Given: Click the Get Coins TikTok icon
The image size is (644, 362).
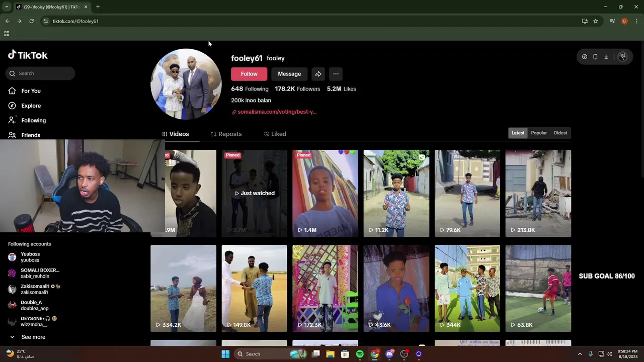Looking at the screenshot, I should 584,57.
